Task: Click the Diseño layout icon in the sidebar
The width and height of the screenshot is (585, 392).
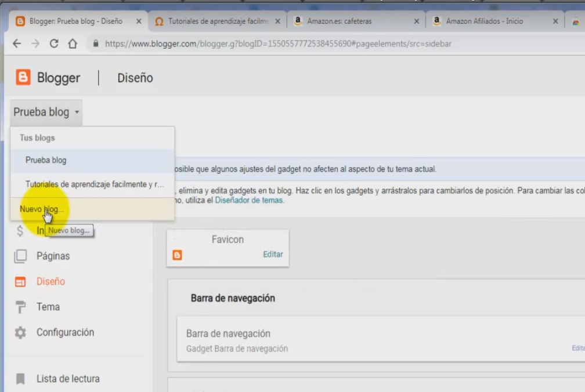Action: click(x=20, y=282)
